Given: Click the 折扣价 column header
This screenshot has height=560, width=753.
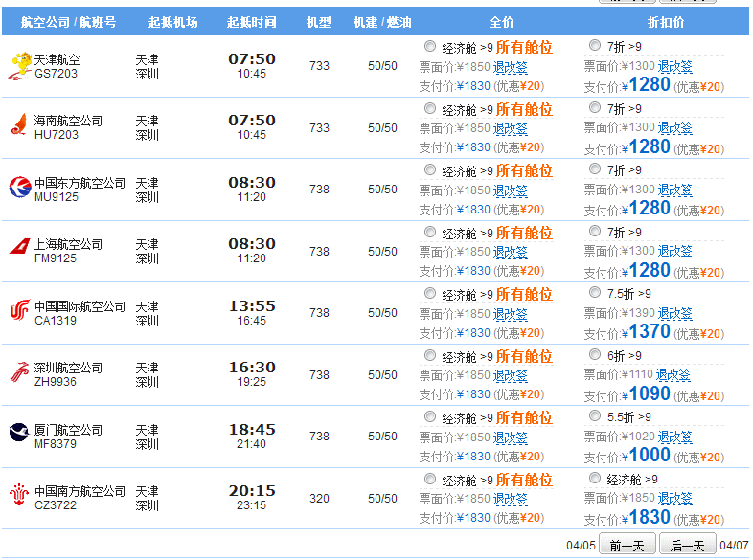Looking at the screenshot, I should pos(666,22).
